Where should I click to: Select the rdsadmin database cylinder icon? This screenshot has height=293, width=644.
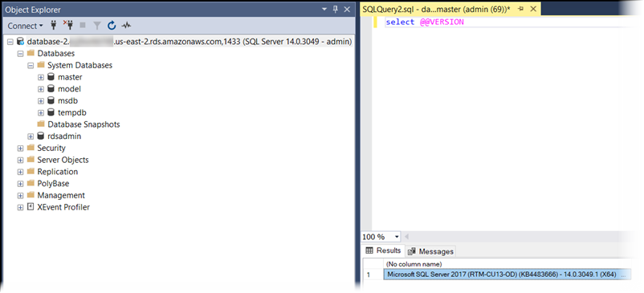point(41,136)
